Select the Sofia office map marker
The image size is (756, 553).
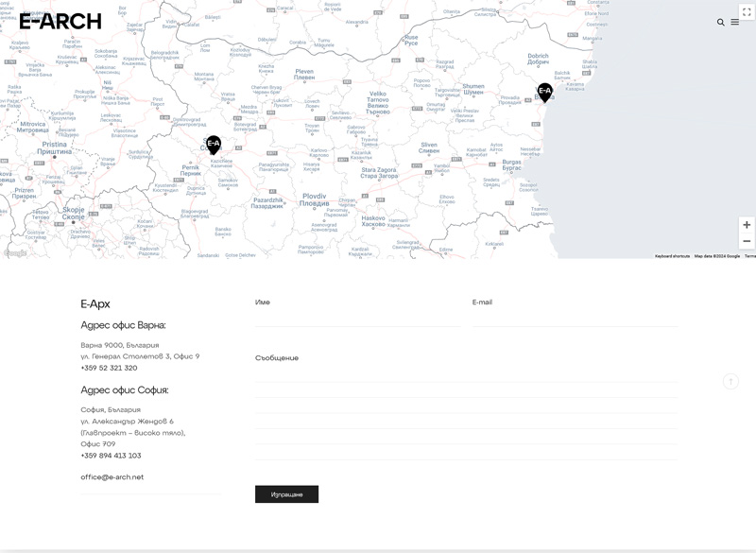click(x=214, y=146)
